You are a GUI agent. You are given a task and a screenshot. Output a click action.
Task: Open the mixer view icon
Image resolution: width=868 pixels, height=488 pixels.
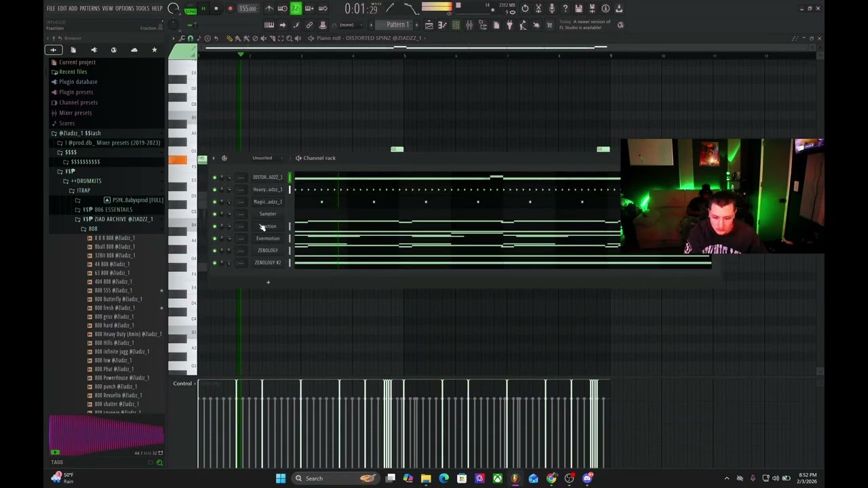pyautogui.click(x=469, y=25)
